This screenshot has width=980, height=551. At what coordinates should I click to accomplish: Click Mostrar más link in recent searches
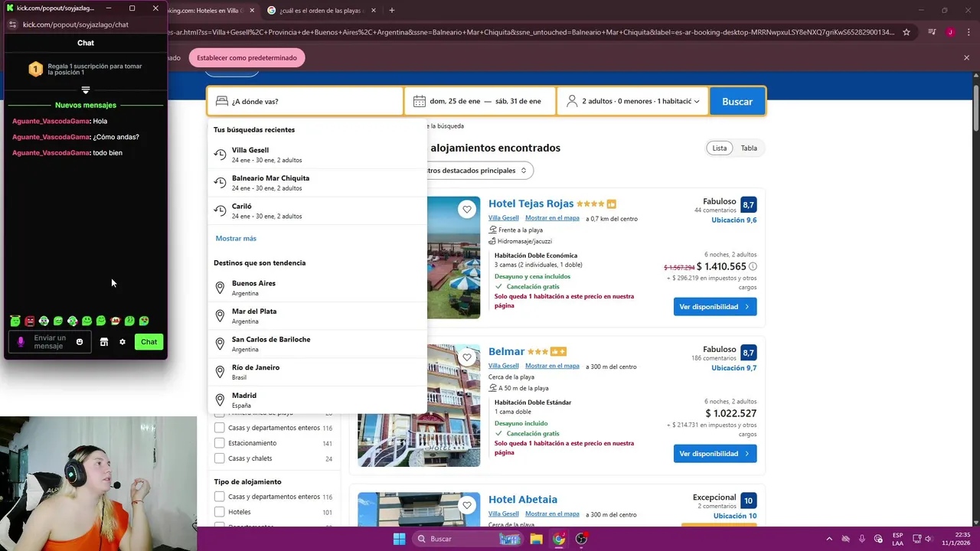click(x=236, y=239)
